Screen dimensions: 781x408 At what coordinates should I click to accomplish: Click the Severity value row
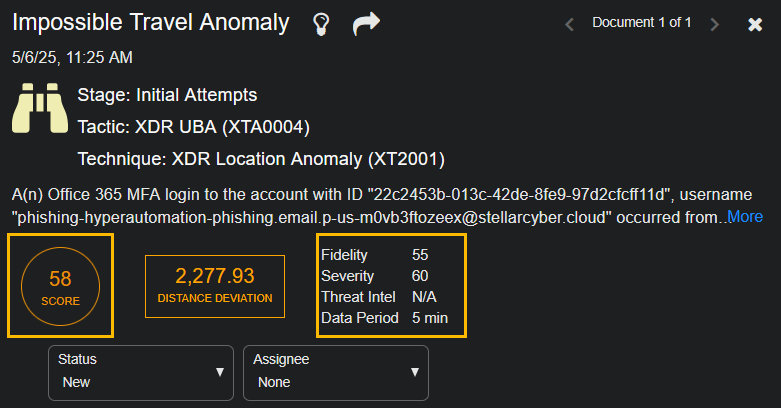(391, 276)
